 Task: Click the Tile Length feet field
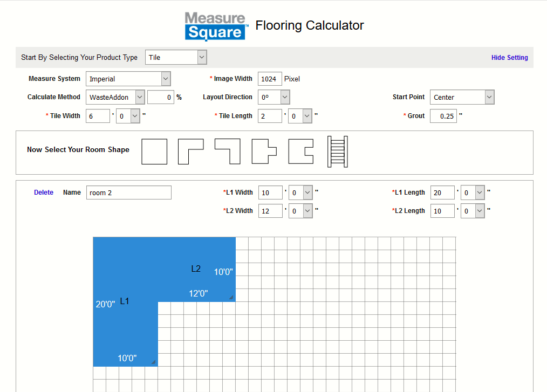coord(270,116)
